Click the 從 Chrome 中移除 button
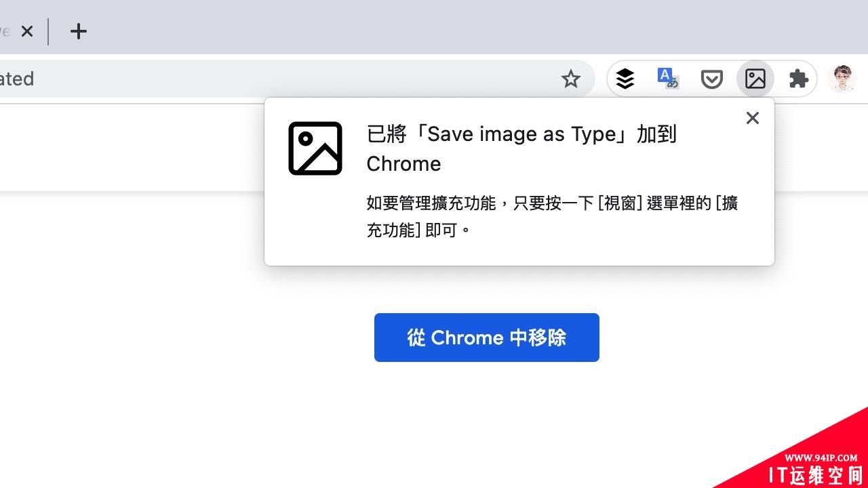 [487, 338]
